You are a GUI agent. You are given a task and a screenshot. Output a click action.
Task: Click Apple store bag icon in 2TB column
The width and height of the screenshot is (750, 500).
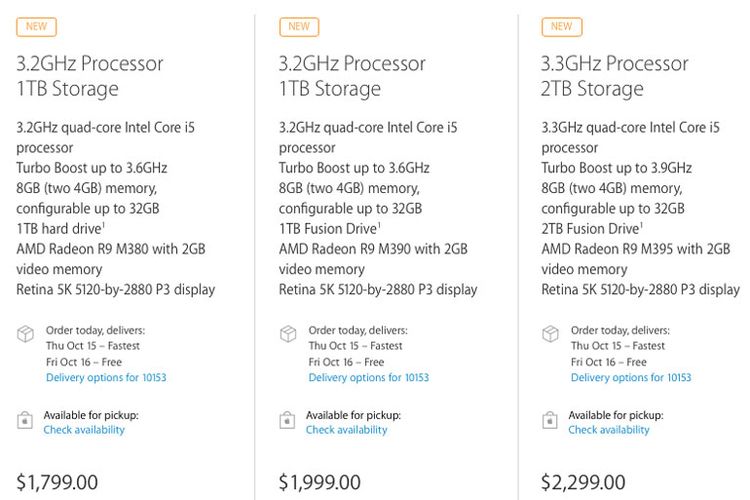(550, 420)
